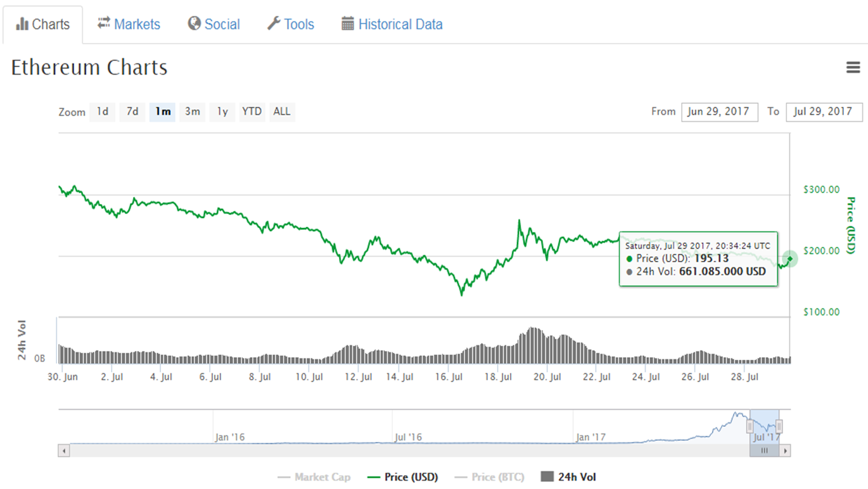The width and height of the screenshot is (868, 489).
Task: Click the navigator left range handle
Action: [750, 426]
